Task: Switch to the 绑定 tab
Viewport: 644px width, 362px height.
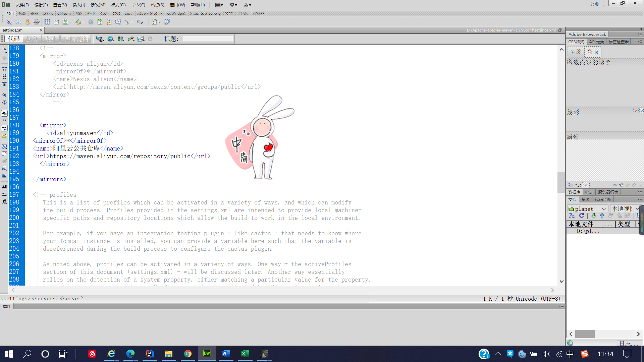Action: [x=589, y=192]
